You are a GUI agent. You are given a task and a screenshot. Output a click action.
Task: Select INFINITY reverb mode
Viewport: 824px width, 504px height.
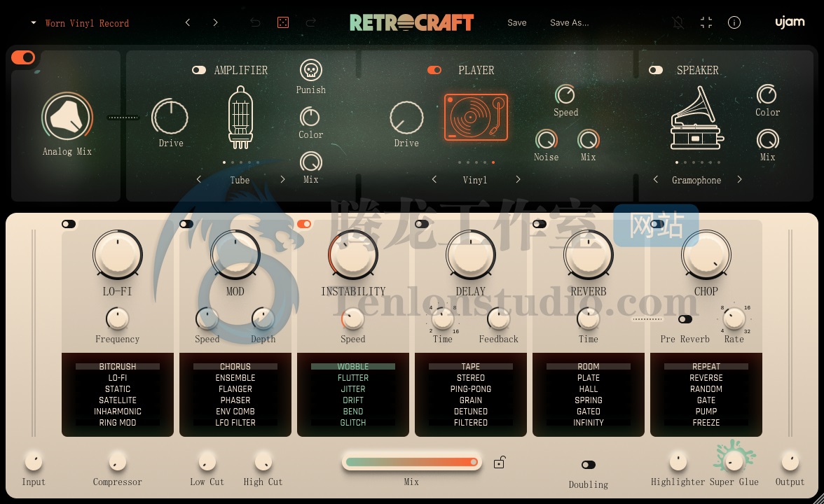pos(589,423)
